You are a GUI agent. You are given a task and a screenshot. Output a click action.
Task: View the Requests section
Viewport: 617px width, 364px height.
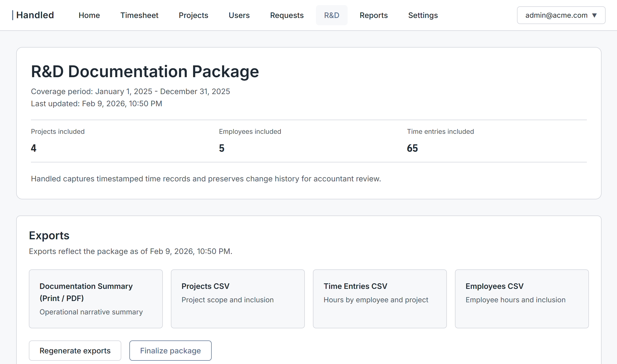pyautogui.click(x=287, y=15)
